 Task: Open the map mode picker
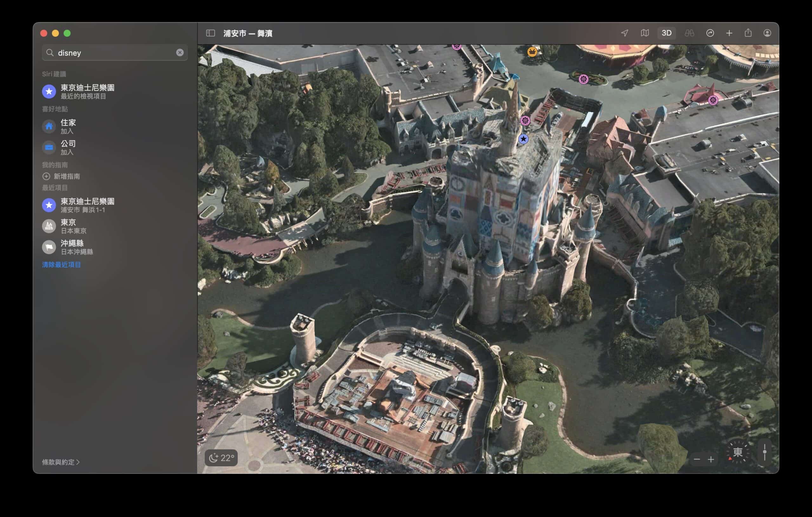click(x=645, y=33)
